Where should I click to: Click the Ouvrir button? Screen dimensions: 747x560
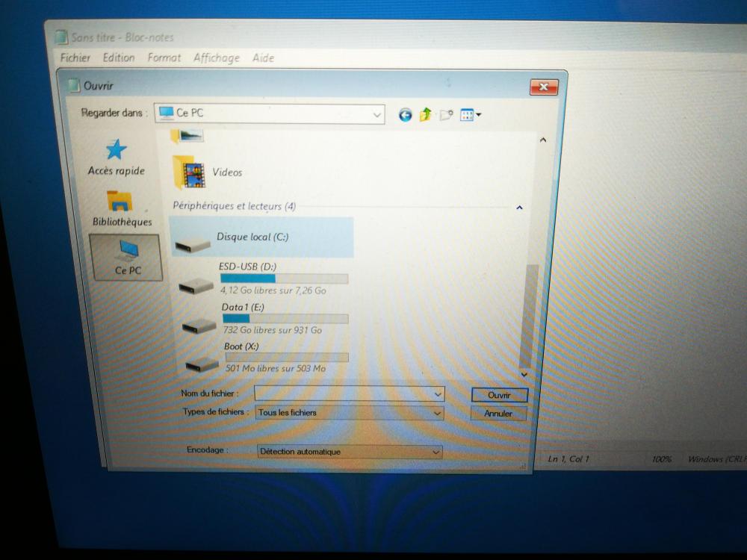click(x=499, y=395)
